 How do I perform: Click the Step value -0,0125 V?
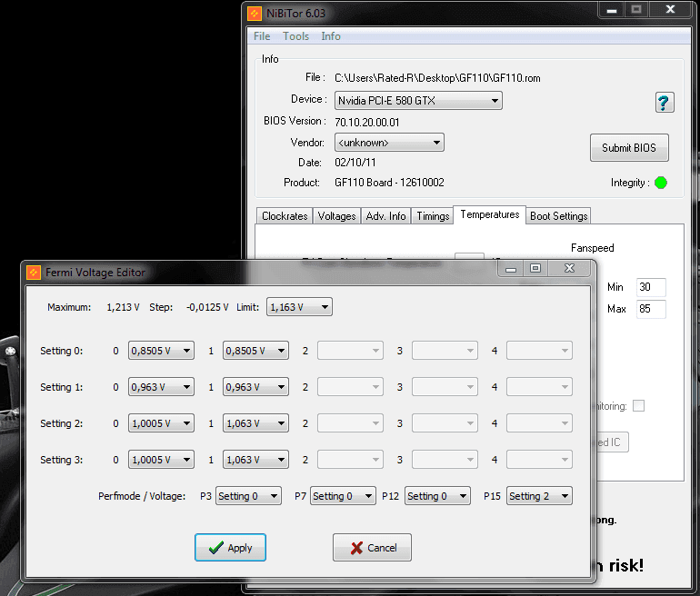[207, 307]
